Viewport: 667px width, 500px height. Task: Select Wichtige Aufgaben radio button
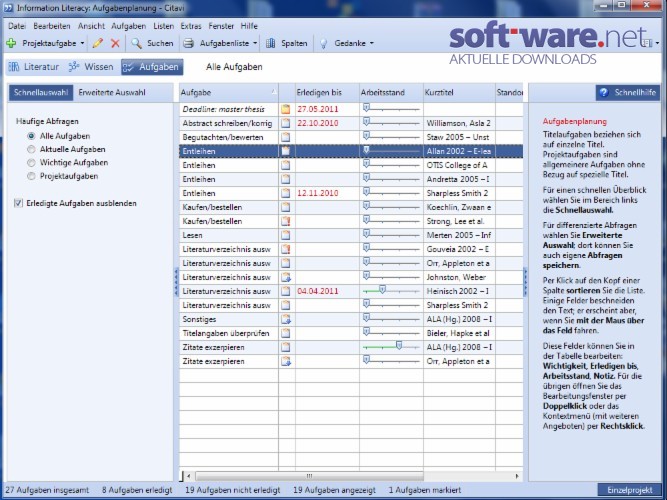31,163
